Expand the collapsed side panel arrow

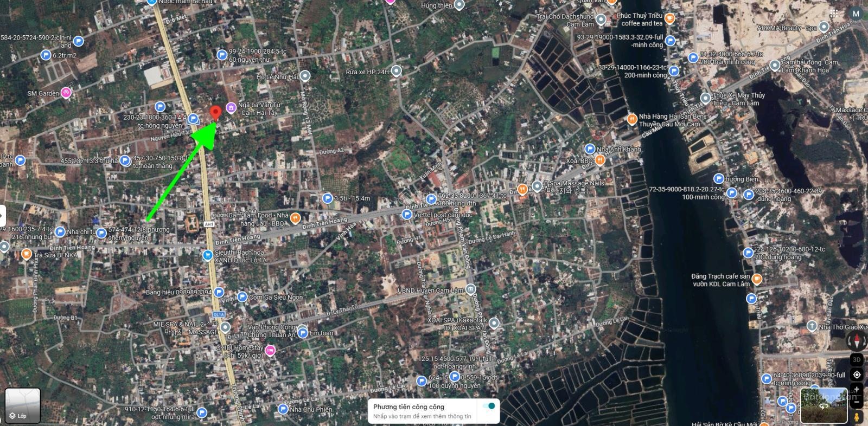click(2, 216)
